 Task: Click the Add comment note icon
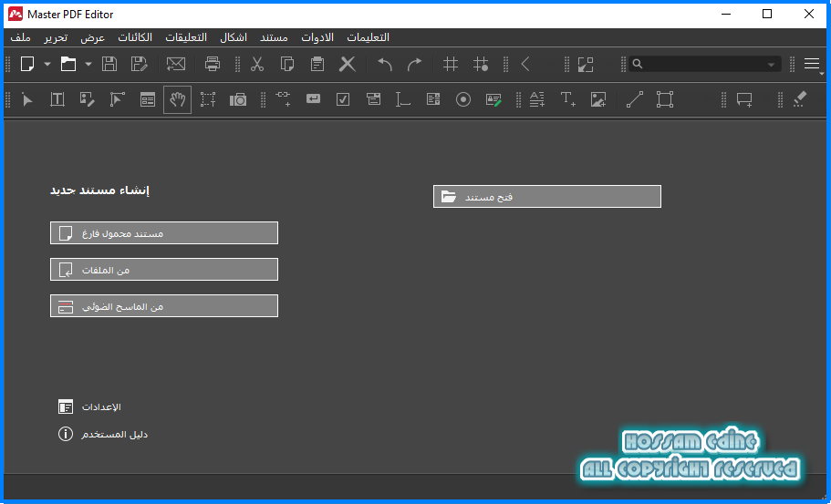point(744,99)
